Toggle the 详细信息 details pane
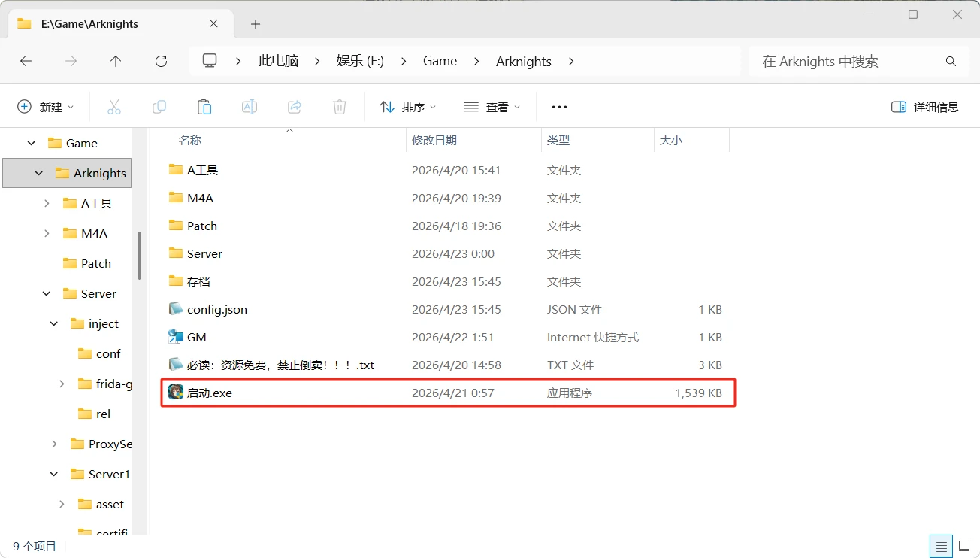 pos(925,106)
